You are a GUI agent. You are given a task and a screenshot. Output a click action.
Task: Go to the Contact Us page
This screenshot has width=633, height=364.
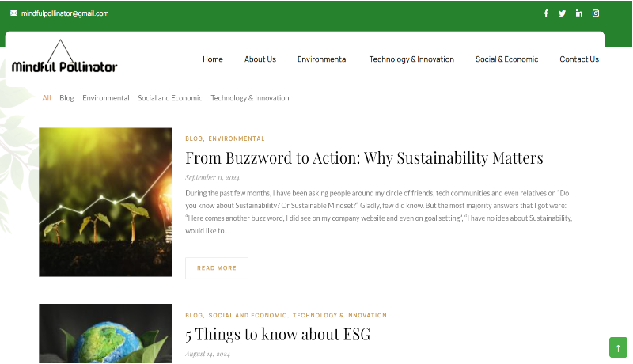click(579, 59)
